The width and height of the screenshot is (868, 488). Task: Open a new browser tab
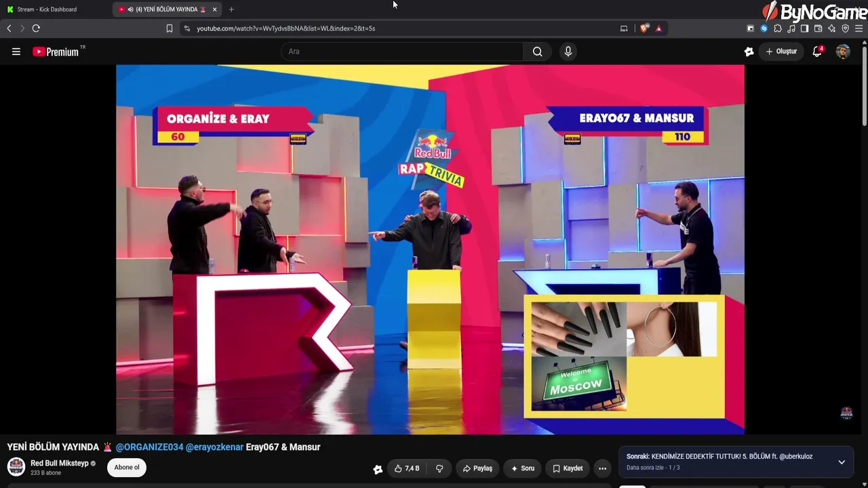(231, 9)
